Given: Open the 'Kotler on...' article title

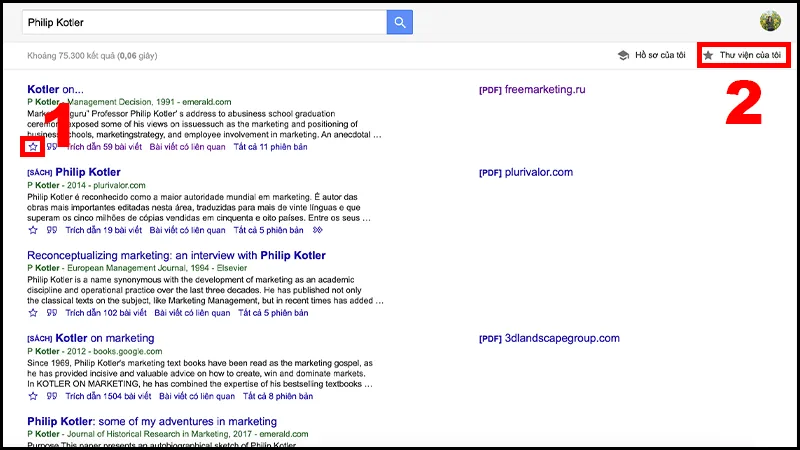Looking at the screenshot, I should point(55,89).
